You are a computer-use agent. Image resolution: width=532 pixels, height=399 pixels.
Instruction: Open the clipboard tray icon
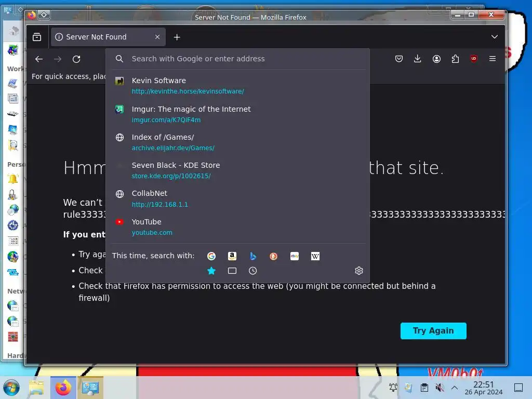tap(424, 387)
